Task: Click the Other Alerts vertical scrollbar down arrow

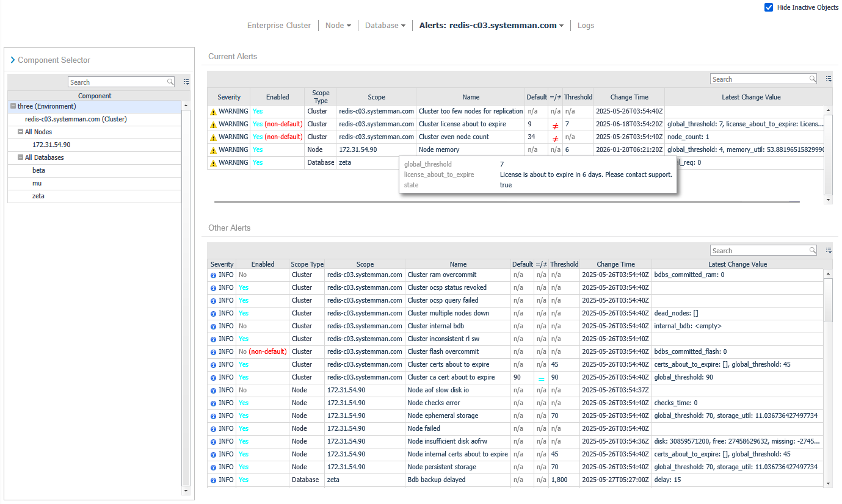Action: pyautogui.click(x=828, y=483)
